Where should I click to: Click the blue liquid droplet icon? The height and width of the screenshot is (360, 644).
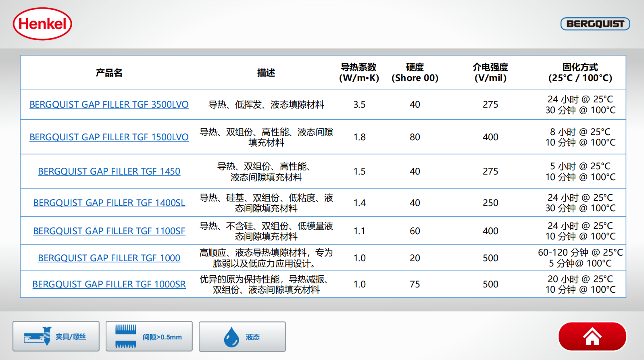[231, 337]
